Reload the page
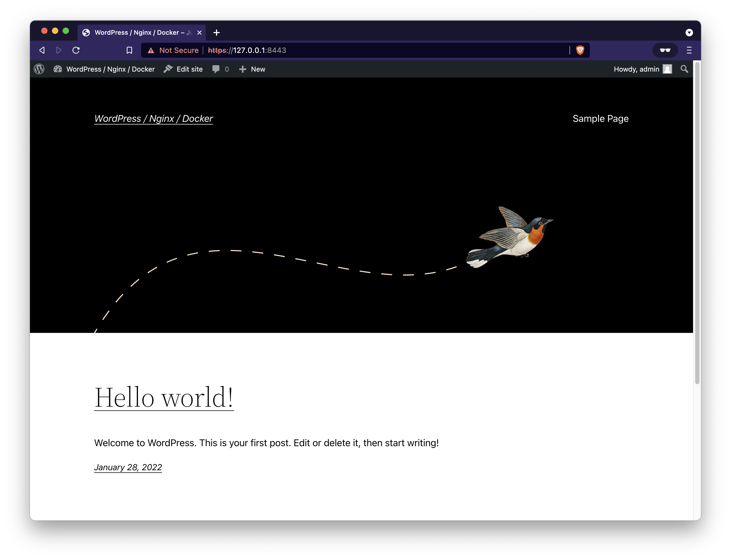This screenshot has width=731, height=560. point(76,50)
